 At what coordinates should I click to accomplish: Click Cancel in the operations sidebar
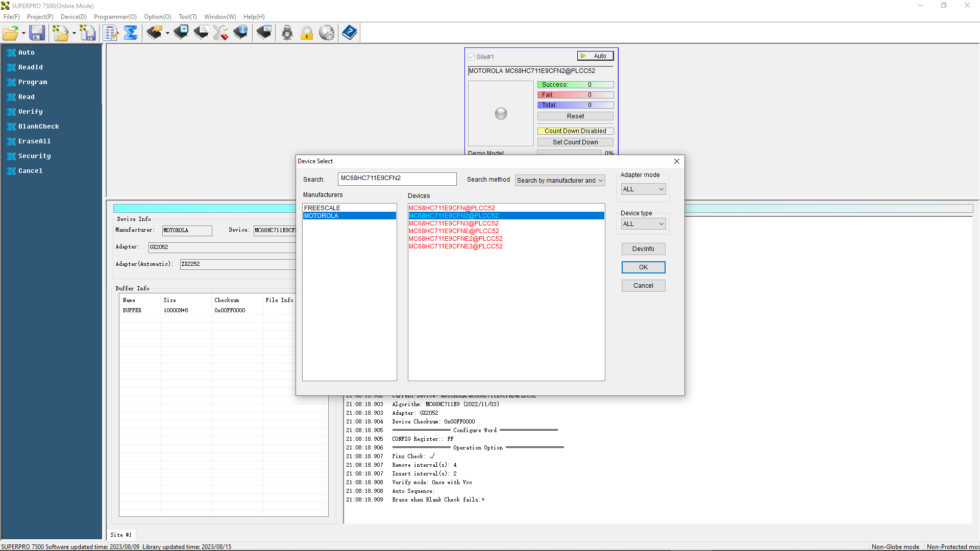(x=31, y=171)
